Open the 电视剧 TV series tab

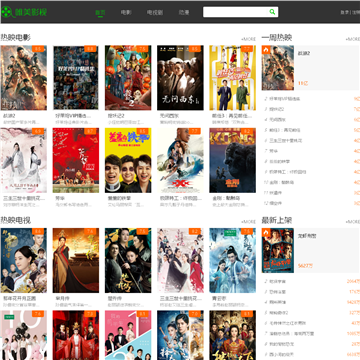pos(155,13)
